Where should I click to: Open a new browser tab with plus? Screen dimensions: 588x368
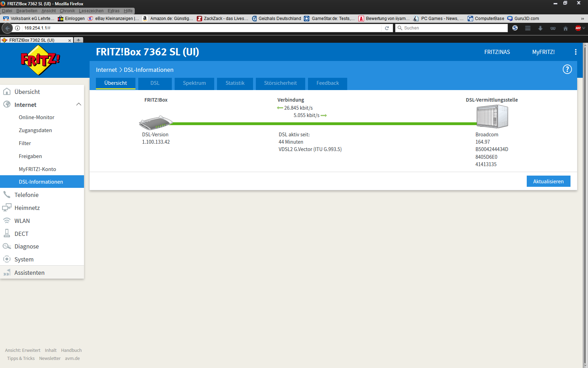point(78,40)
